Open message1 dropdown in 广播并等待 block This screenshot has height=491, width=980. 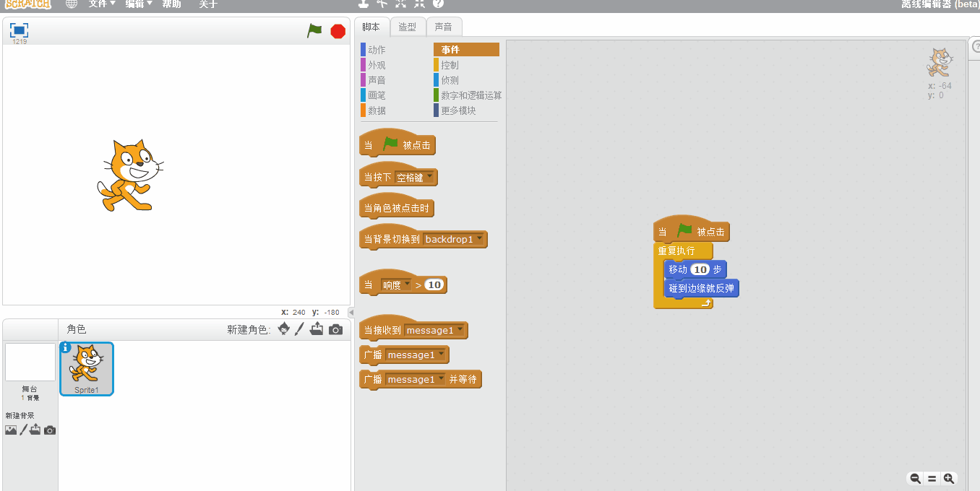[416, 379]
